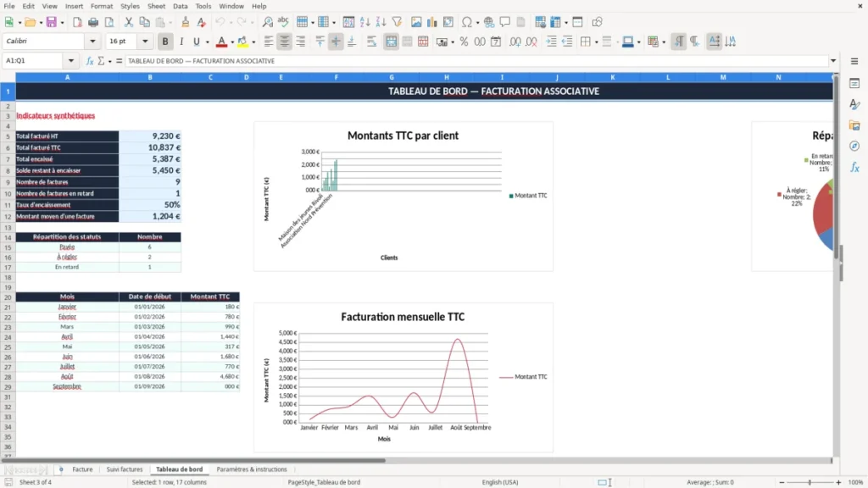
Task: Open the font size dropdown
Action: (145, 41)
